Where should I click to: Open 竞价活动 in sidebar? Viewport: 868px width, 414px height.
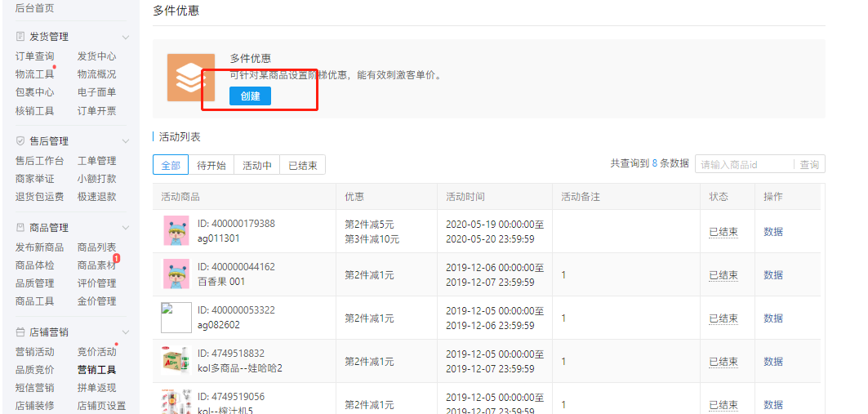click(97, 351)
